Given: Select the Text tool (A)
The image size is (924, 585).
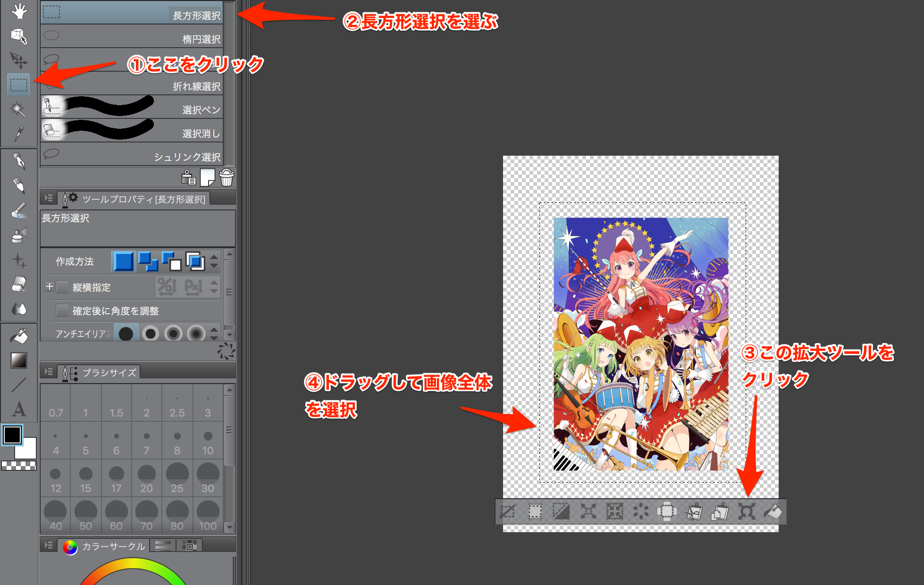Looking at the screenshot, I should 19,409.
